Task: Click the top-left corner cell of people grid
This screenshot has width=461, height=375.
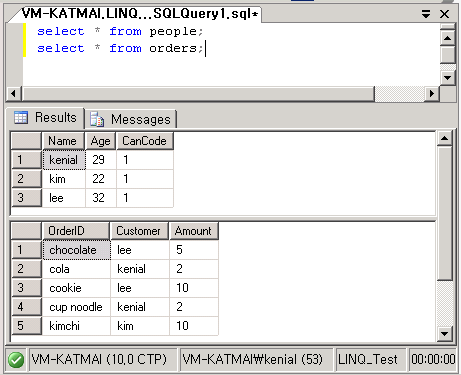Action: (x=26, y=141)
